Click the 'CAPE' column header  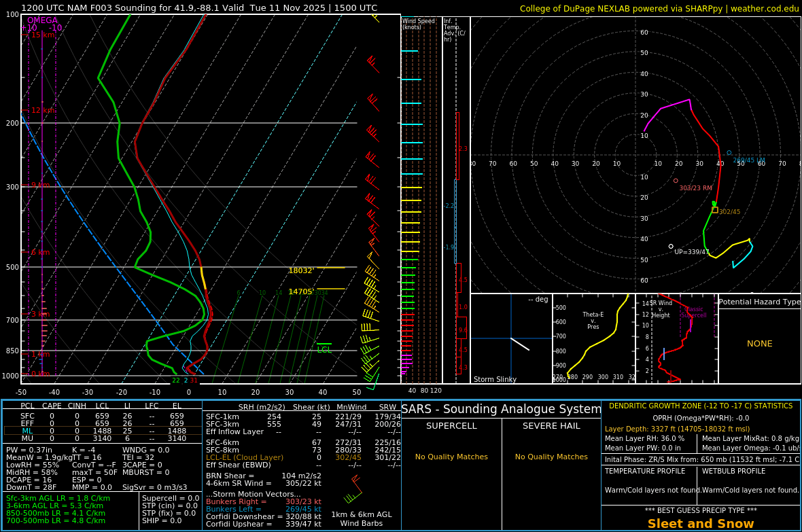pyautogui.click(x=52, y=406)
